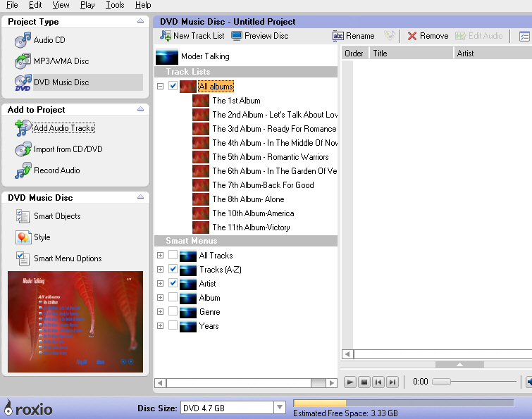Click The 1st Album thumbnail icon

tap(201, 101)
